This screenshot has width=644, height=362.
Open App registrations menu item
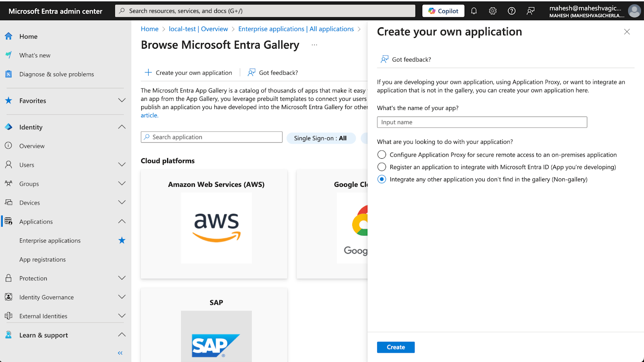coord(42,259)
